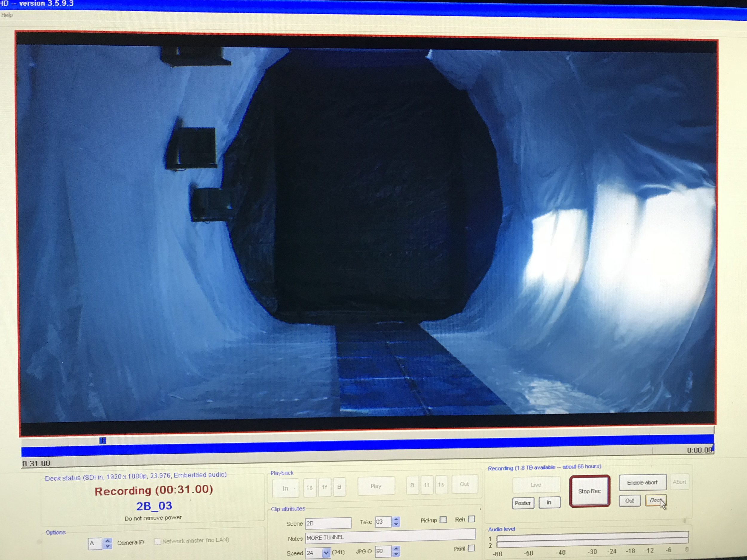Tick the Pickup checkbox

pos(443,520)
